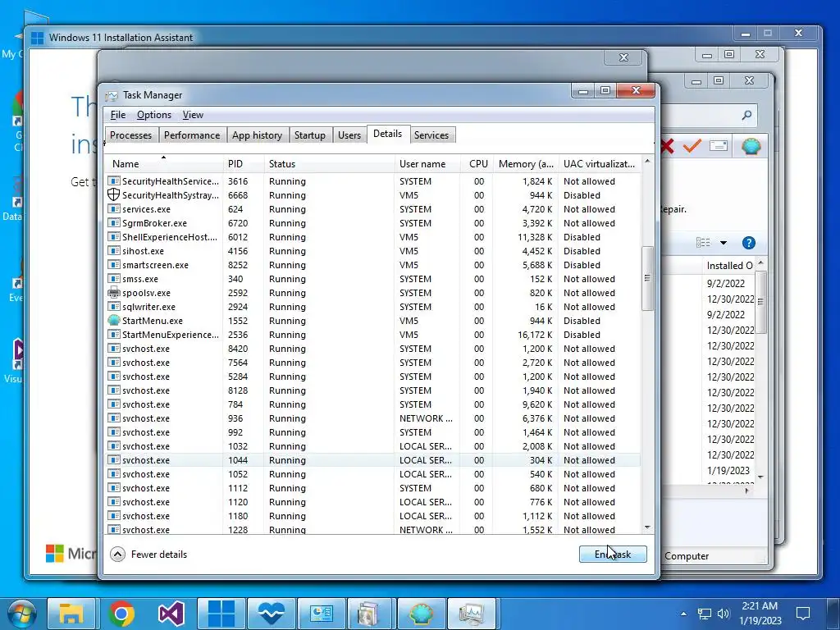The height and width of the screenshot is (630, 840).
Task: Click the SecurityHealthSystray shield icon
Action: [x=113, y=195]
